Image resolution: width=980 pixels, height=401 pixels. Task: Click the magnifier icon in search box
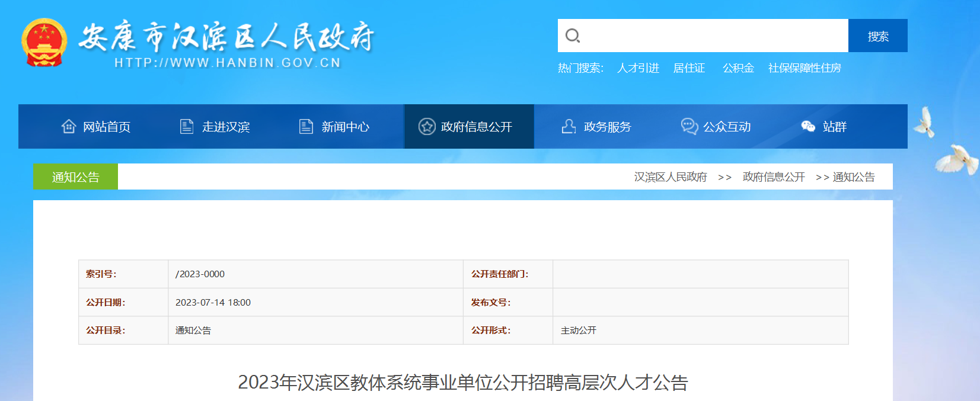pyautogui.click(x=573, y=36)
